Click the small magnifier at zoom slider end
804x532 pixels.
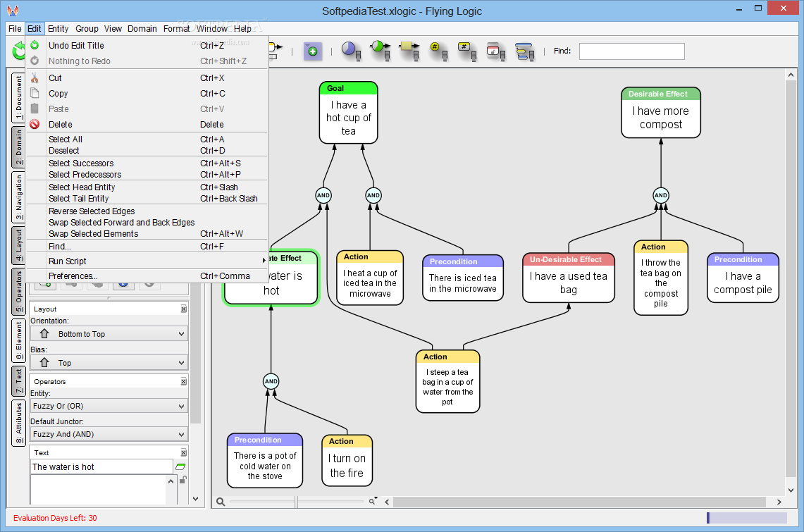pyautogui.click(x=372, y=502)
